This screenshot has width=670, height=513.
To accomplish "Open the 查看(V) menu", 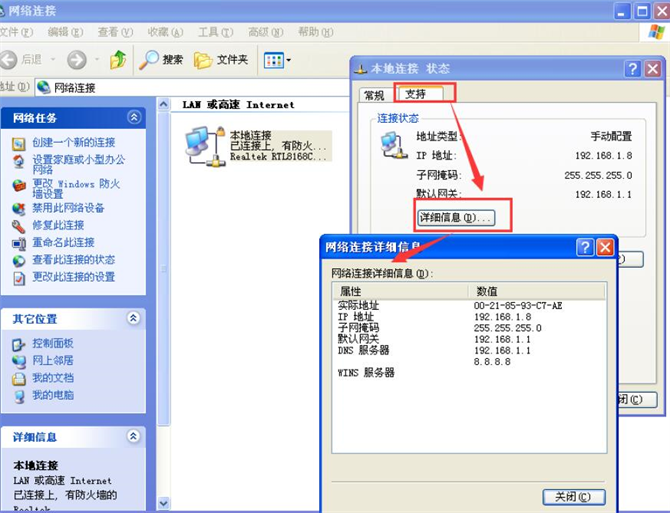I will pyautogui.click(x=115, y=32).
